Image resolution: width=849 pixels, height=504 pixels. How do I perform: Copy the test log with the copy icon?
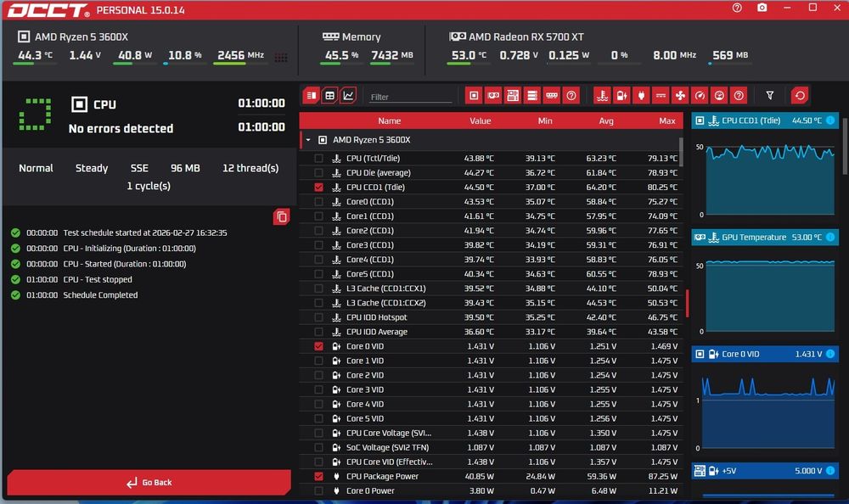282,217
